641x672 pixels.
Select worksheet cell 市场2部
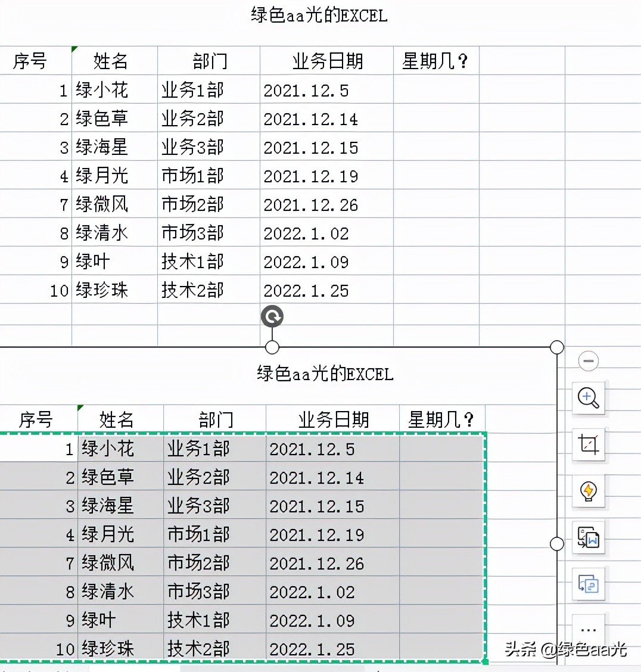point(209,204)
